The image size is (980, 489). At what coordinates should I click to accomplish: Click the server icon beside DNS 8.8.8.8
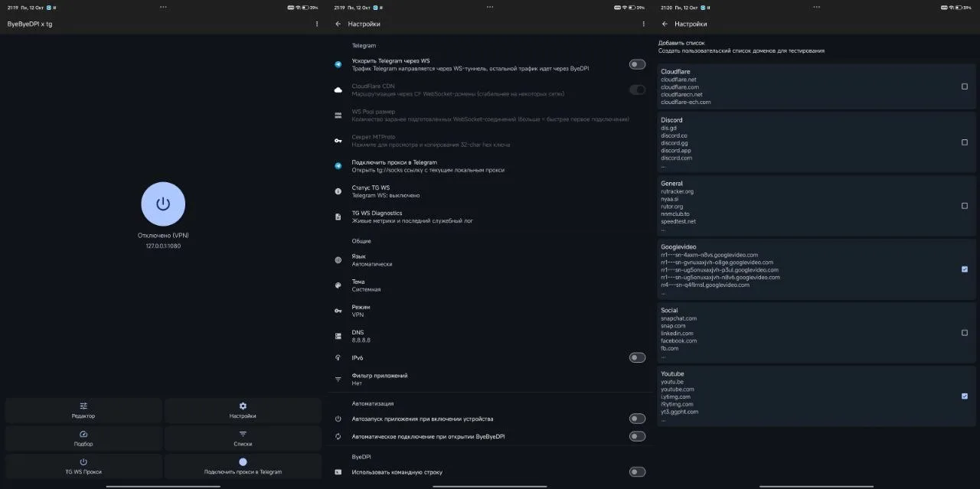click(x=338, y=336)
